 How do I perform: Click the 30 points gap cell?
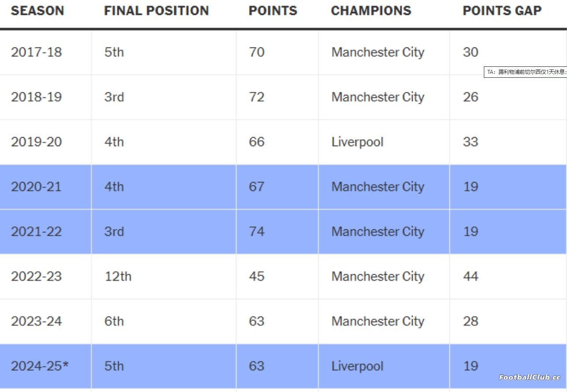coord(508,52)
